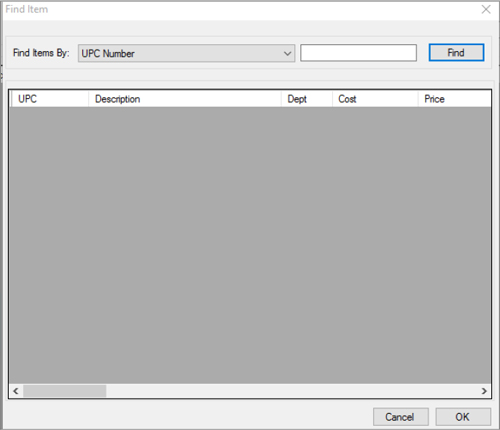The width and height of the screenshot is (500, 430).
Task: Open the UPC Number combo box
Action: pos(186,53)
